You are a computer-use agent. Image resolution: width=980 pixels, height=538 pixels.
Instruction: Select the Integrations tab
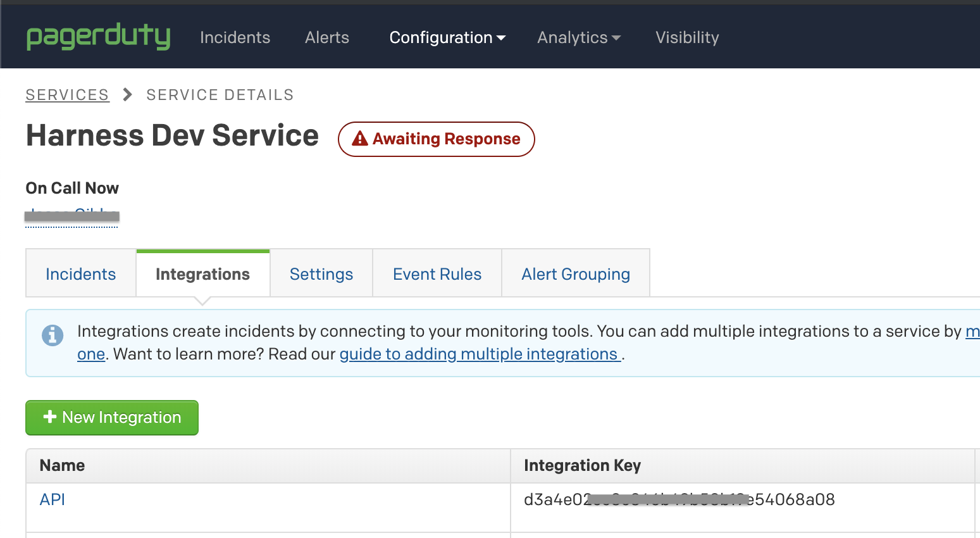(x=202, y=274)
